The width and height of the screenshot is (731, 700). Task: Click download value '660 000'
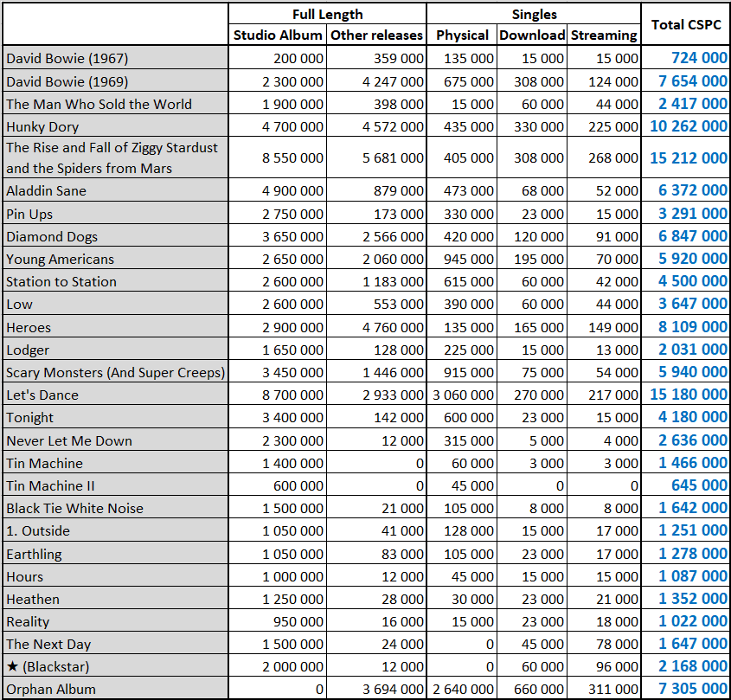[538, 690]
